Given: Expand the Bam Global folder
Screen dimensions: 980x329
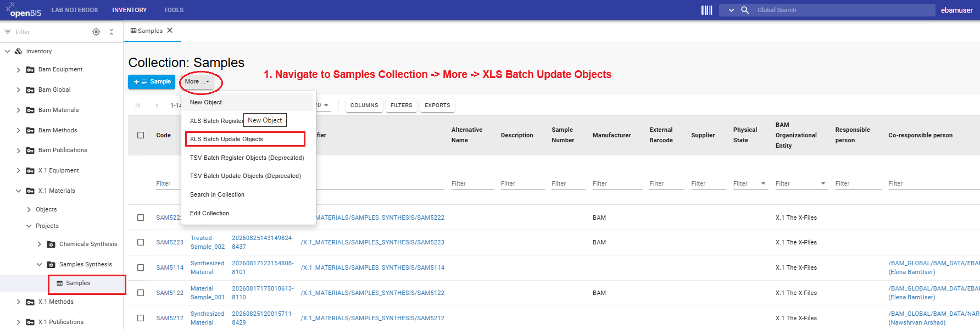Looking at the screenshot, I should pos(18,90).
